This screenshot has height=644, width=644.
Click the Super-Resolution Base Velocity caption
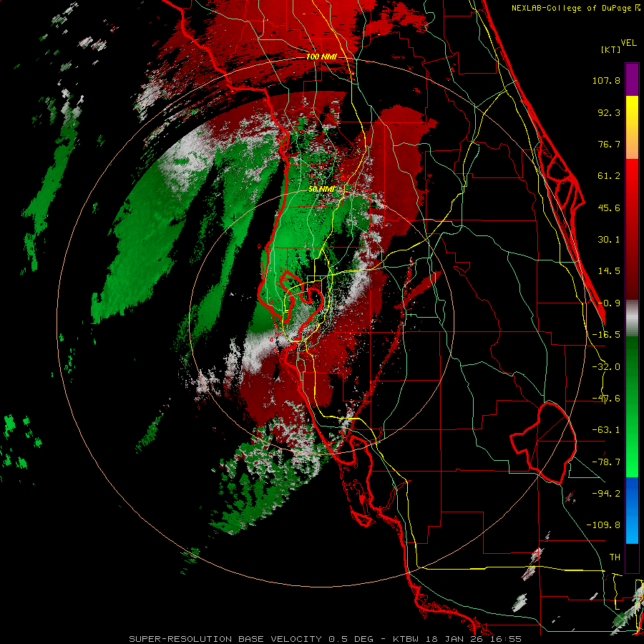[x=326, y=639]
